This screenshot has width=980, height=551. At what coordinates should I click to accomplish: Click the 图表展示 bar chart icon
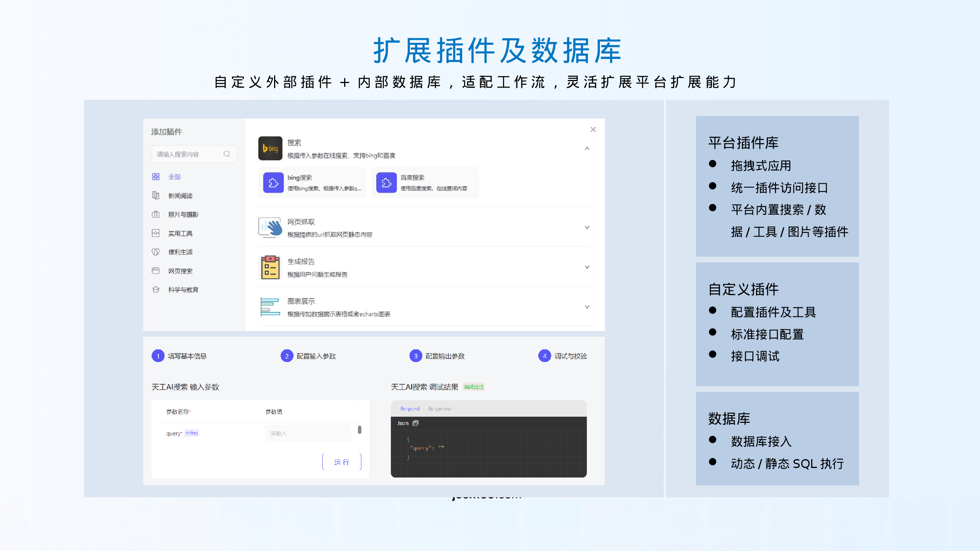(270, 307)
